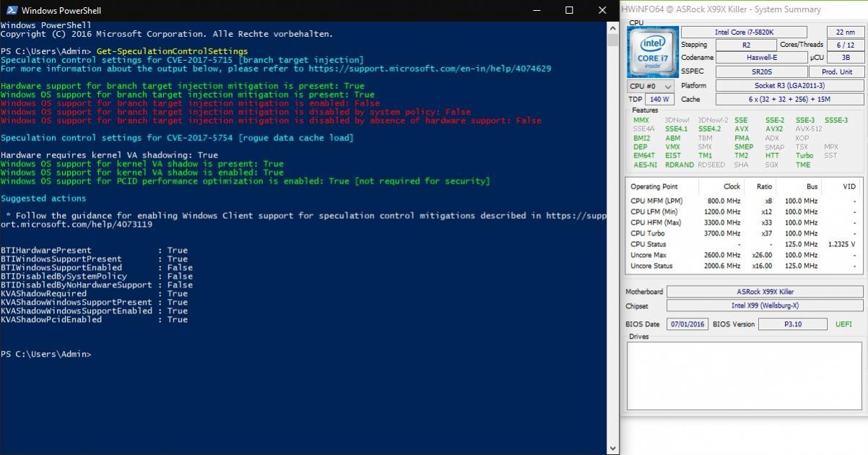Click the PowerShell vertical scrollbar thumb
Screen dimensions: 868x455
(x=613, y=40)
